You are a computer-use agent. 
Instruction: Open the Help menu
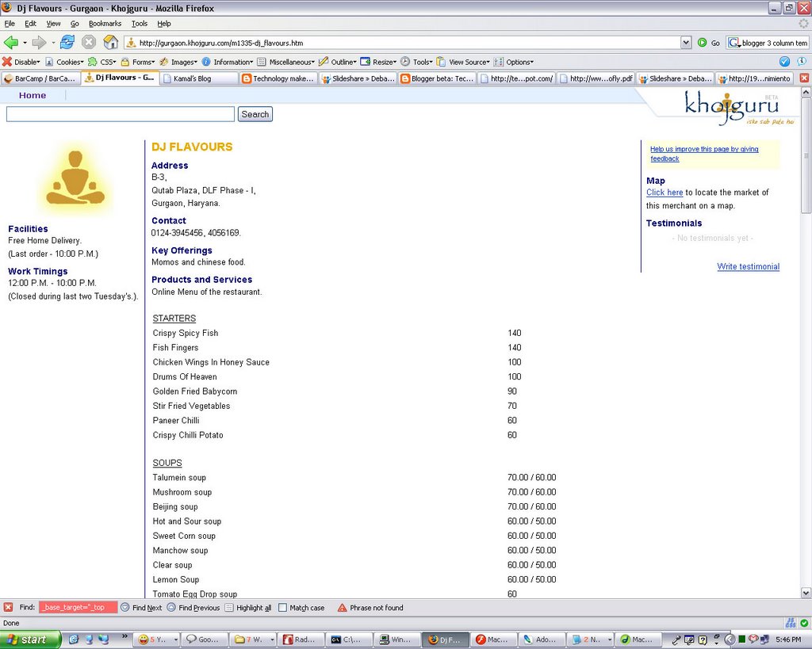(164, 23)
